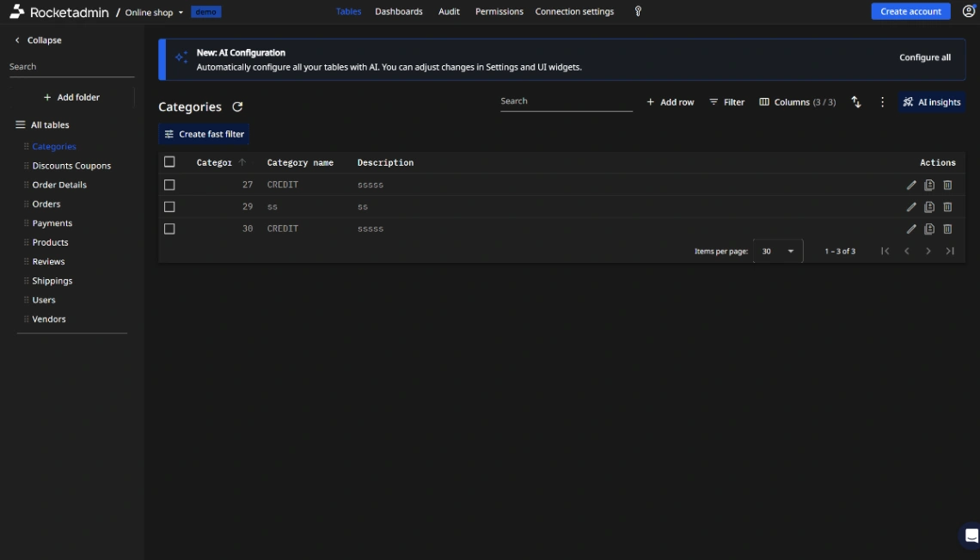Open the three-dot overflow menu icon
Screen dimensions: 980x560
point(882,101)
